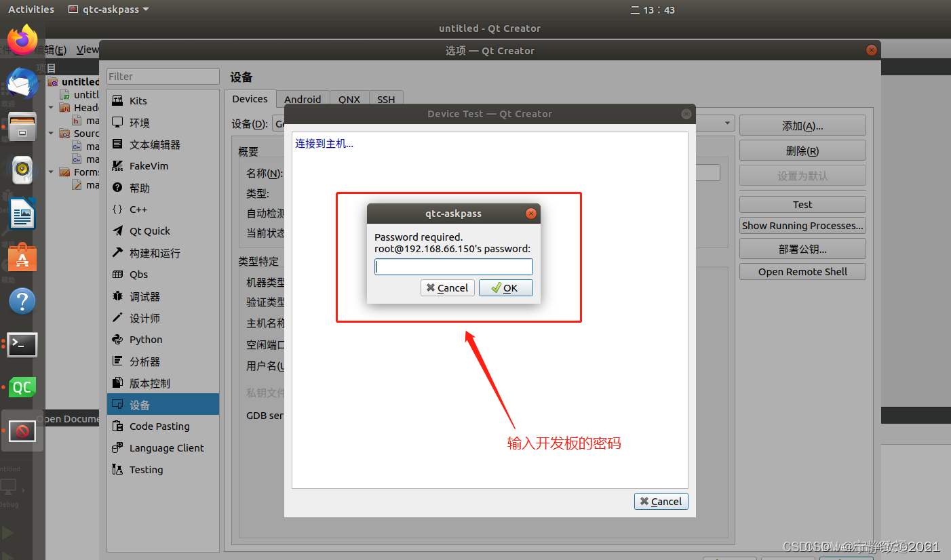Switch to the QNX tab
The height and width of the screenshot is (560, 951).
(349, 99)
